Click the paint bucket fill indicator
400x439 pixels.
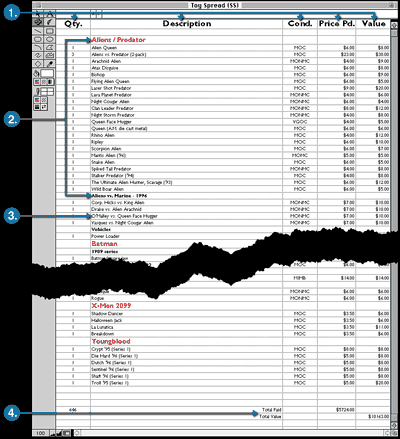pyautogui.click(x=36, y=73)
